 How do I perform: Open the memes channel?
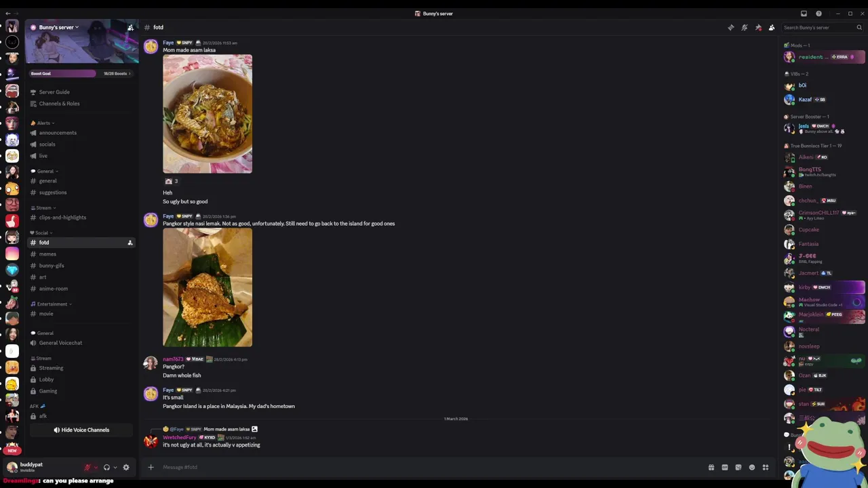tap(47, 254)
